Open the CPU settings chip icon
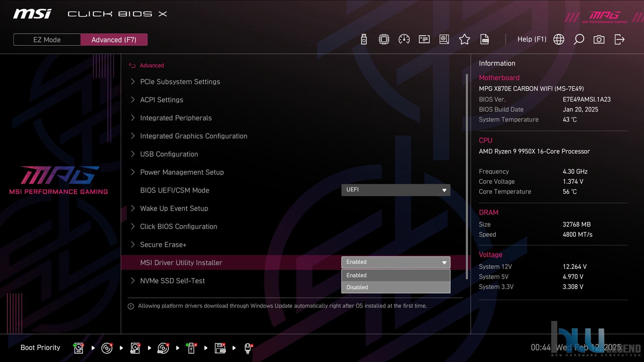Screen dimensions: 644x362 pyautogui.click(x=384, y=39)
